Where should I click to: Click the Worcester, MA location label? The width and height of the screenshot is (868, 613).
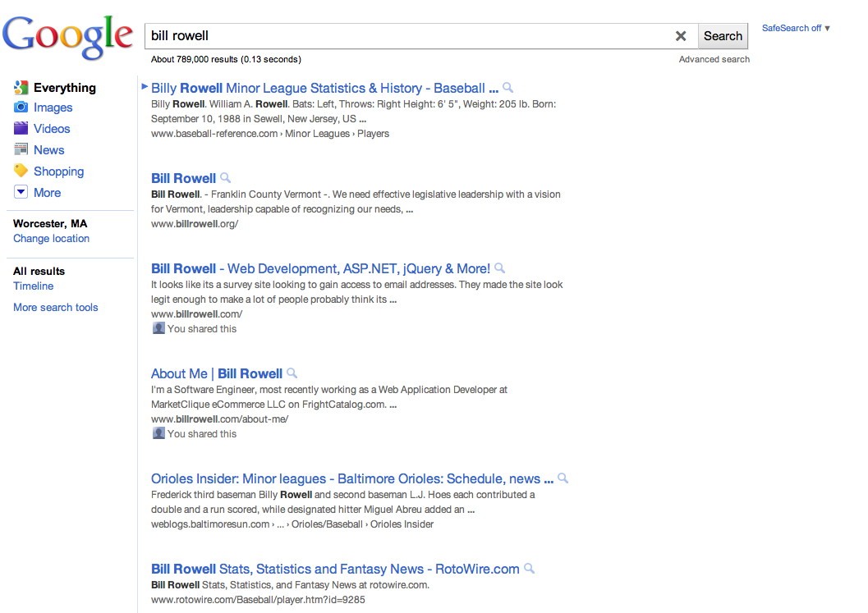(x=50, y=223)
